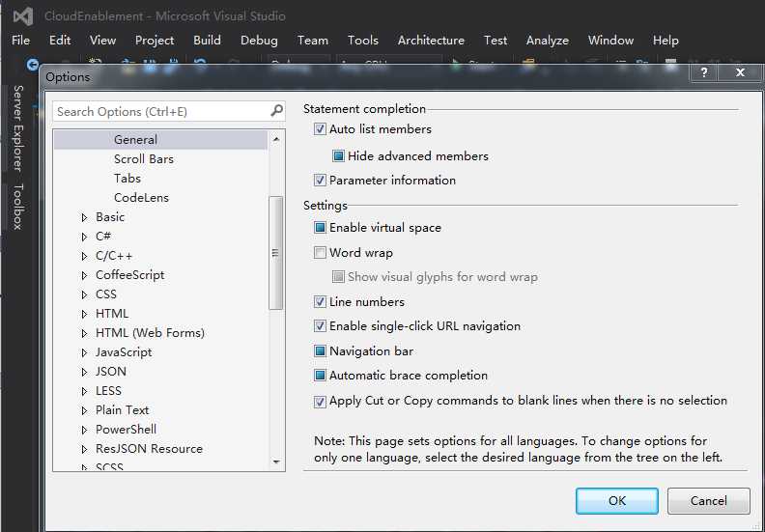Close the Options dialog with X
Viewport: 765px width, 532px height.
point(740,72)
